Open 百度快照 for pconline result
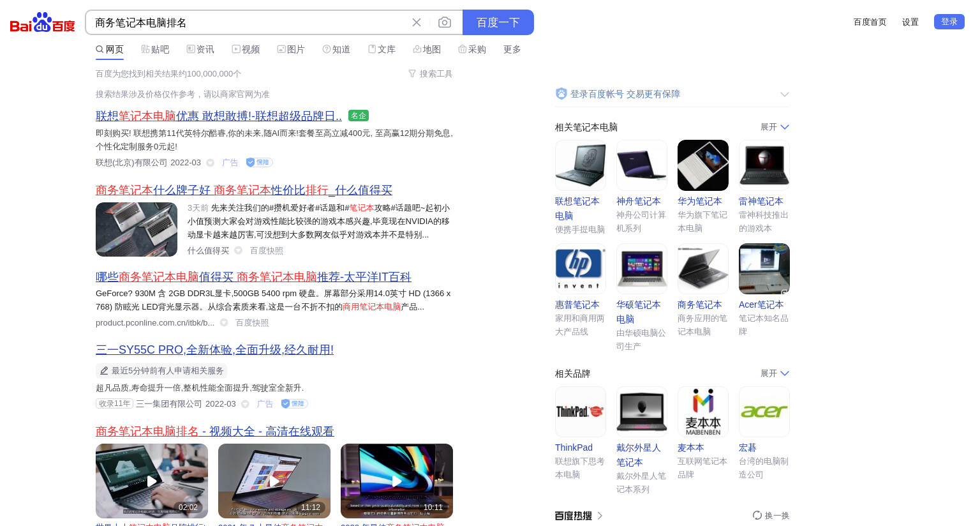Screen dimensions: 980x526 tap(253, 323)
